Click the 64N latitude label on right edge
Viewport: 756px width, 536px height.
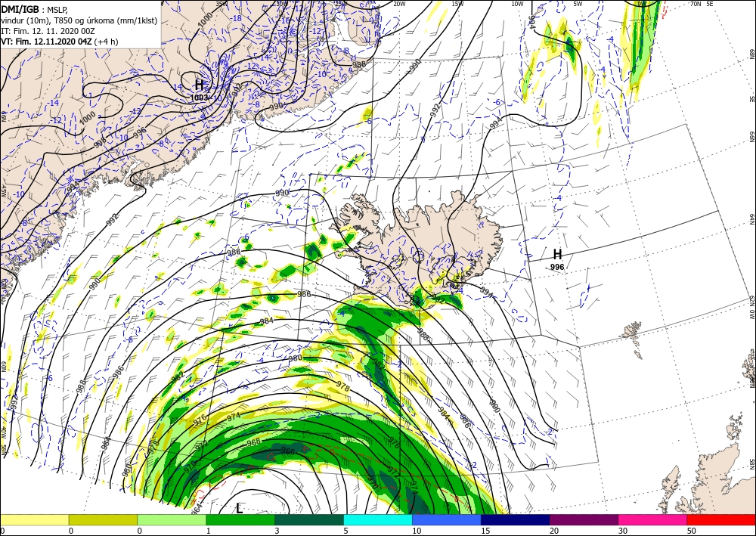(751, 219)
